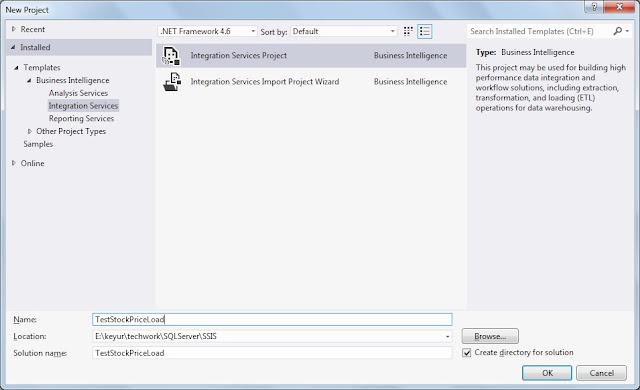Select Analysis Services in the tree
Viewport: 640px width, 390px height.
pos(78,93)
